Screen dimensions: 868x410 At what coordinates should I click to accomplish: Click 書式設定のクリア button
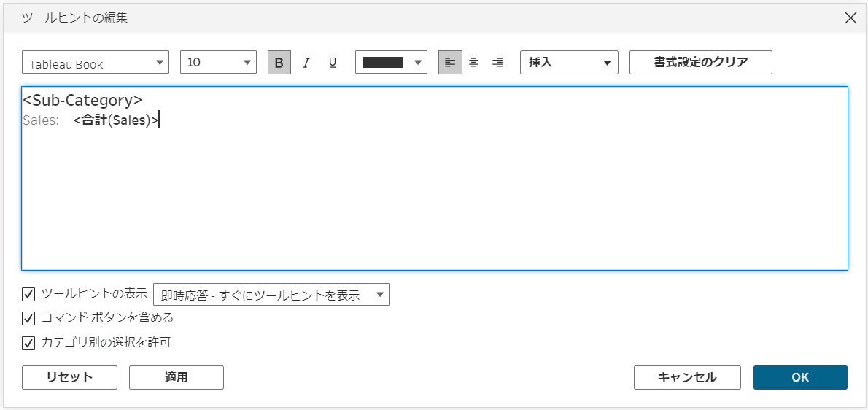[701, 63]
